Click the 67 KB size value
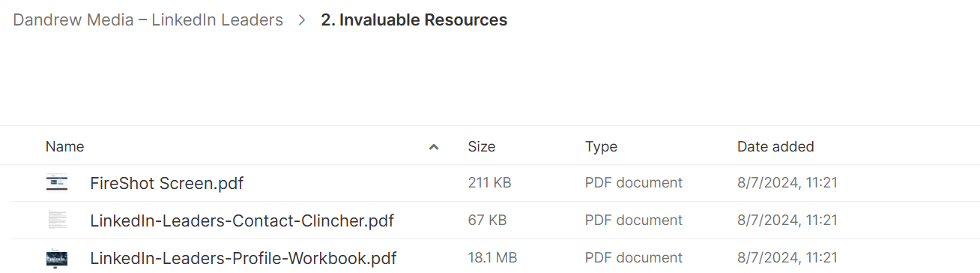Image resolution: width=980 pixels, height=273 pixels. [487, 220]
